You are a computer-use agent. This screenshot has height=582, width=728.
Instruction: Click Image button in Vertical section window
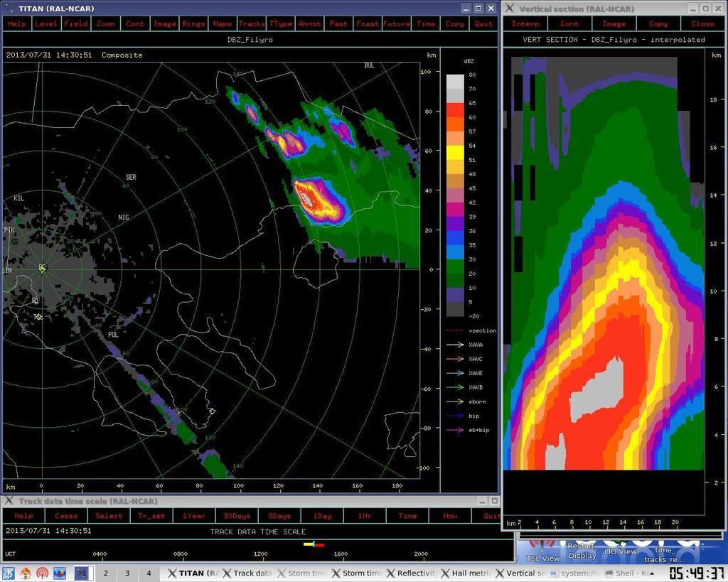(614, 23)
